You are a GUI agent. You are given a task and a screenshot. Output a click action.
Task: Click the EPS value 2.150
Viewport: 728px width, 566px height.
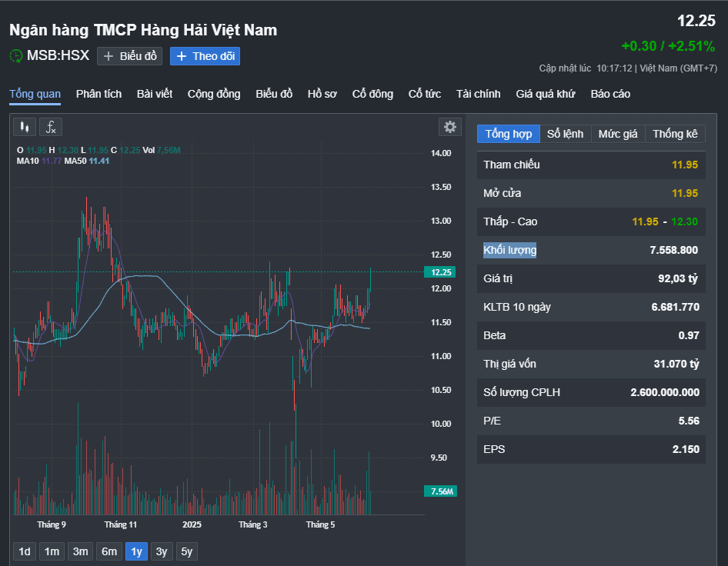[x=686, y=449]
